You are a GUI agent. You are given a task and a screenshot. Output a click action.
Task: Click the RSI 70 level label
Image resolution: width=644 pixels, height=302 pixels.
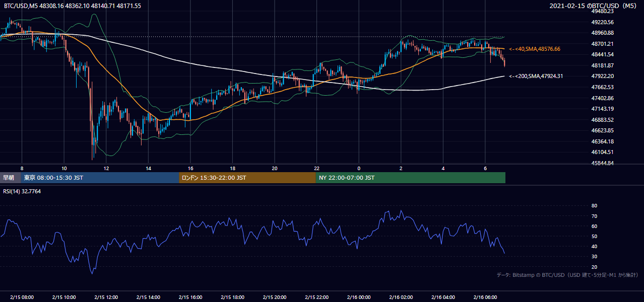[x=594, y=216]
